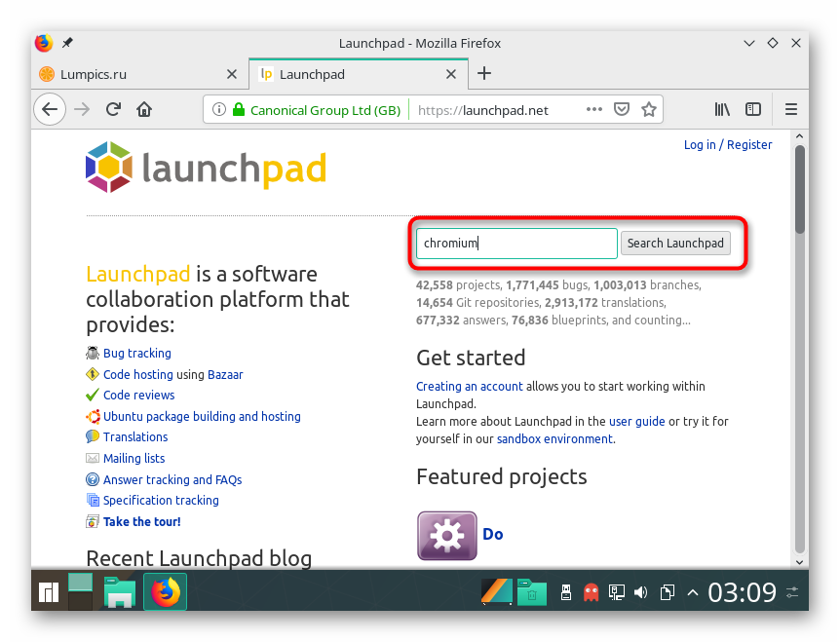Close the Lumpics.ru tab
The image size is (840, 642).
pos(231,74)
